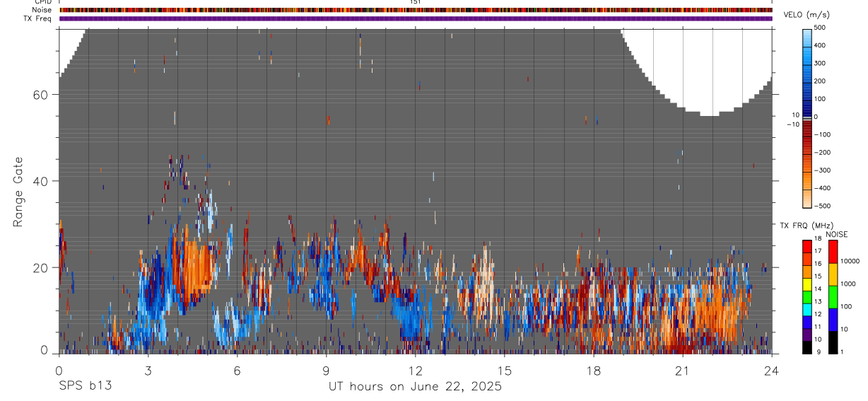
Task: Click the 'Range Gate' axis label
Action: click(x=19, y=192)
